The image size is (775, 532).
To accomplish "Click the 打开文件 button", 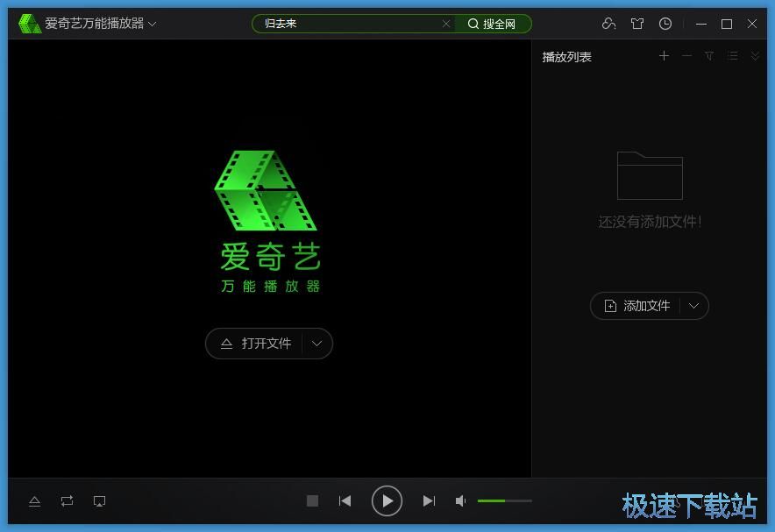I will (254, 344).
